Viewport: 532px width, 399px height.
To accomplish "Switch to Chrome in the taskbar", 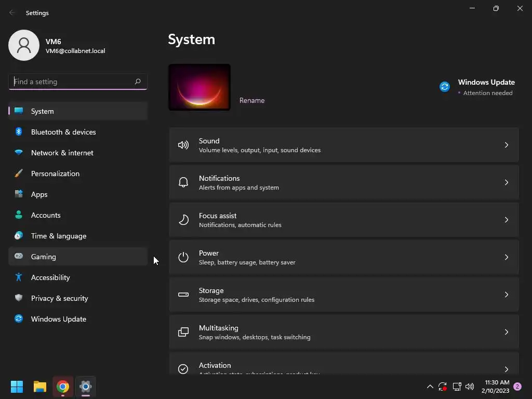I will click(63, 387).
